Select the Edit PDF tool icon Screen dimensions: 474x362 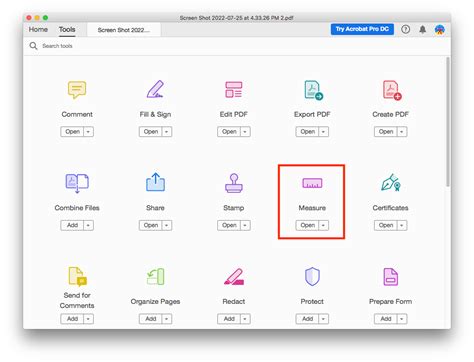tap(234, 89)
